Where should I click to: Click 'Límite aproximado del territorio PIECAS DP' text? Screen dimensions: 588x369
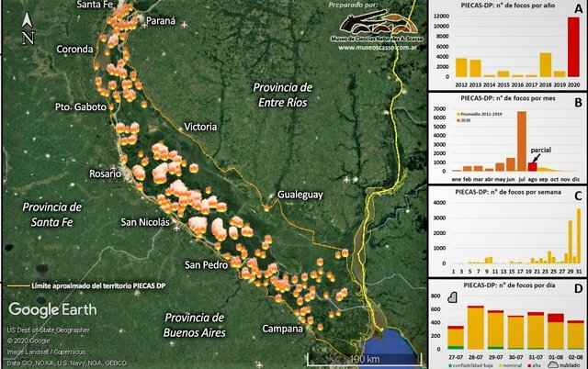[98, 285]
